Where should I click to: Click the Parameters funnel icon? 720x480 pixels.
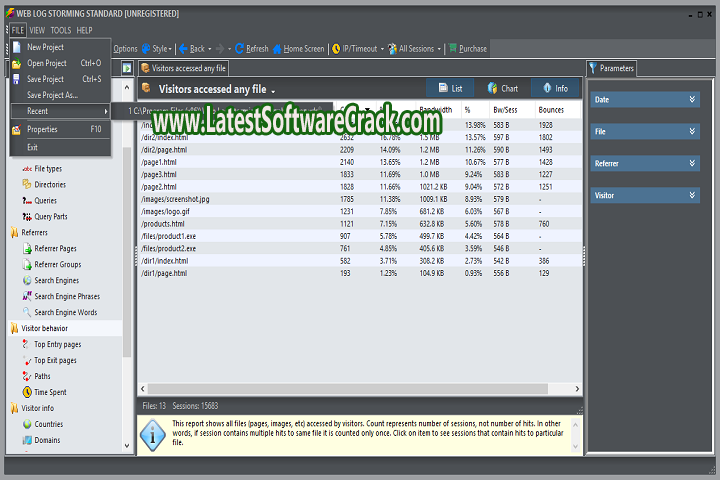click(x=593, y=68)
